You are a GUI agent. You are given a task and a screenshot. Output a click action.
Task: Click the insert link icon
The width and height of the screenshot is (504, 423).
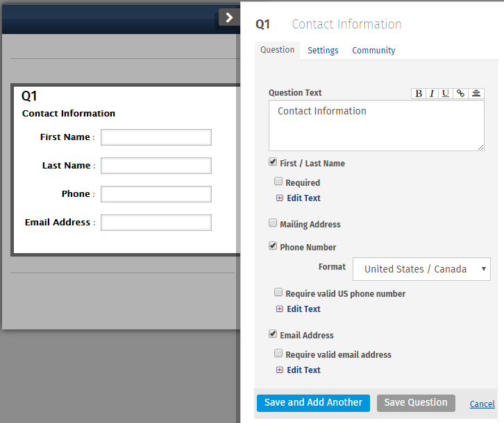[x=460, y=94]
